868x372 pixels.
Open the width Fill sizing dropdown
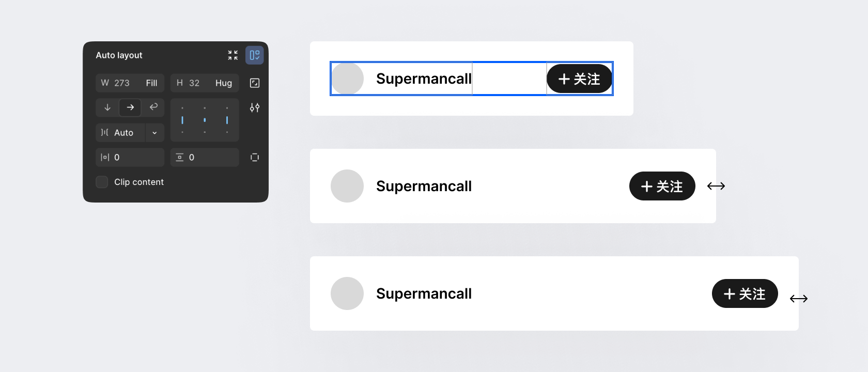151,83
